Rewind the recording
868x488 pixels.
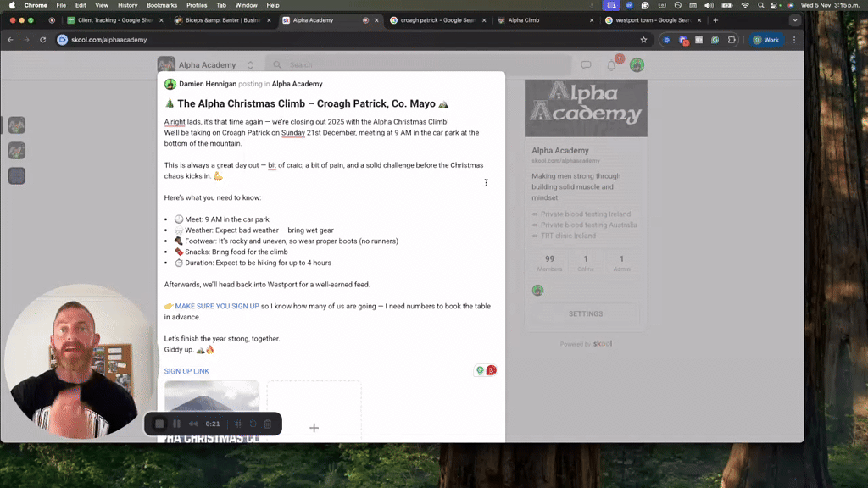[193, 424]
